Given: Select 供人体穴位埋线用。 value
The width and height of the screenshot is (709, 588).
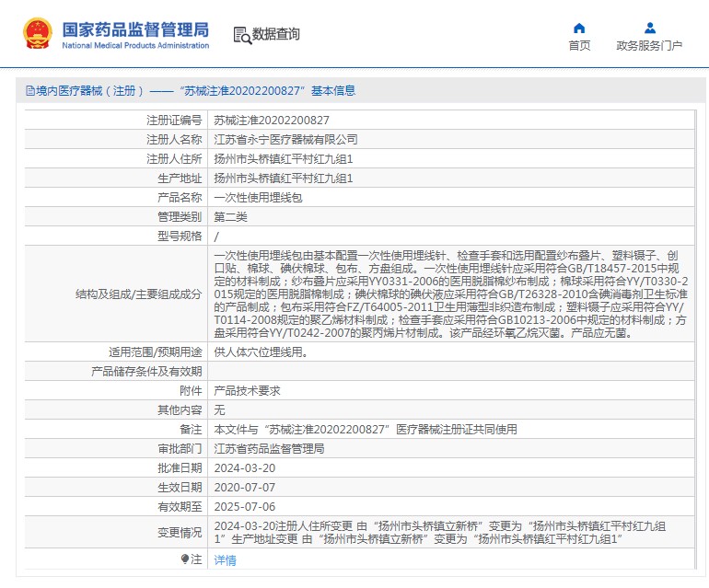Looking at the screenshot, I should click(x=262, y=352).
